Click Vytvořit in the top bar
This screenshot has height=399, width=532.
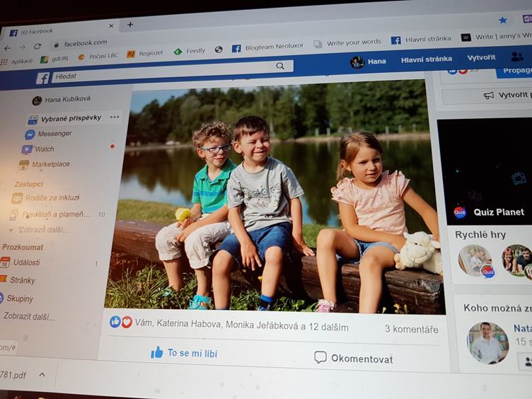coord(481,57)
